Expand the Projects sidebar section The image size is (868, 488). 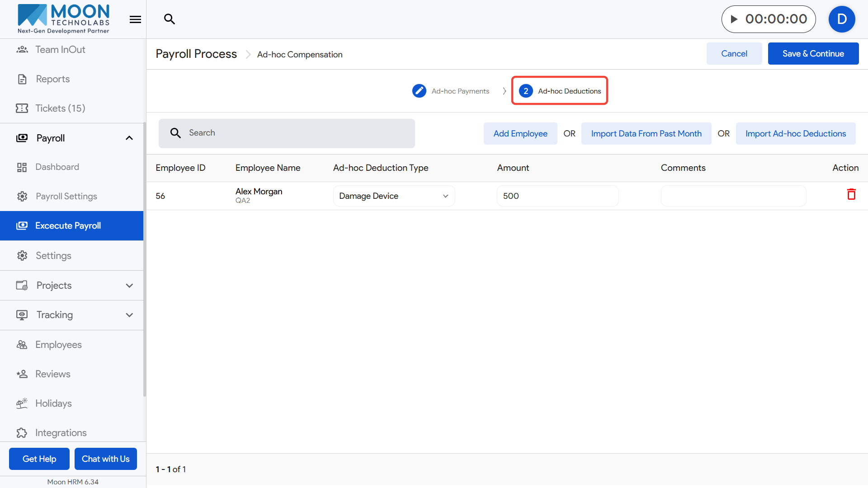click(x=129, y=286)
